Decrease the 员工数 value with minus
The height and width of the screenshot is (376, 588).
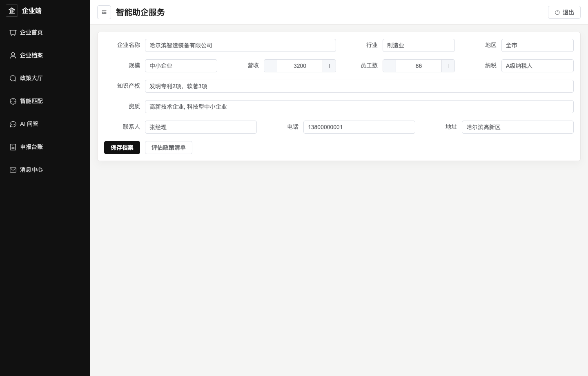point(389,66)
